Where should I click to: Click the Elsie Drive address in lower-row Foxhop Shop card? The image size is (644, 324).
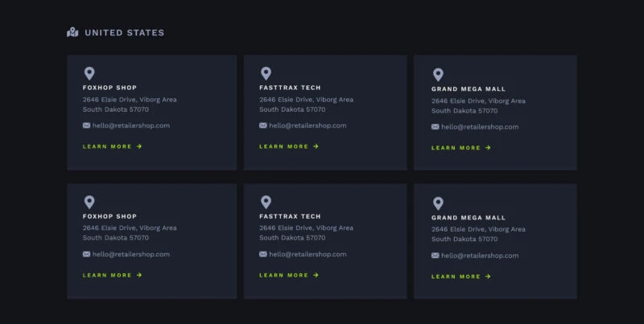(x=130, y=232)
